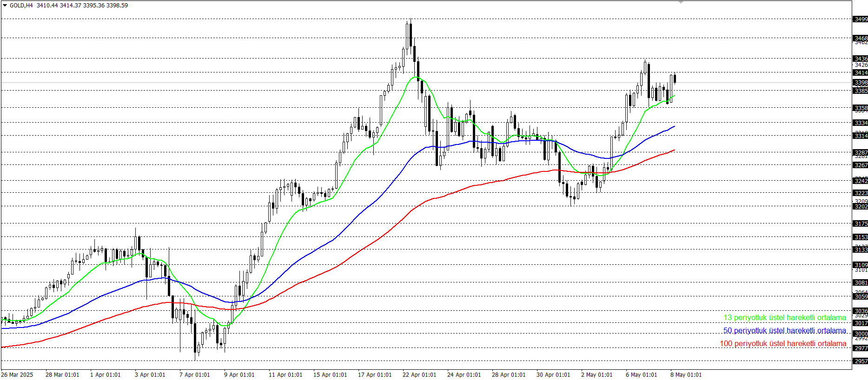Click the 6 May 01:01 date label
The width and height of the screenshot is (868, 380).
point(641,375)
